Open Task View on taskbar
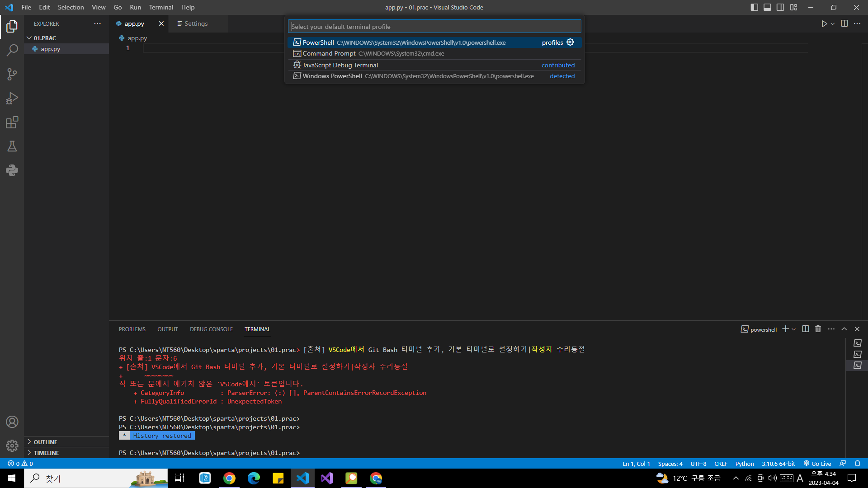Screen dimensions: 868x488 (179, 478)
